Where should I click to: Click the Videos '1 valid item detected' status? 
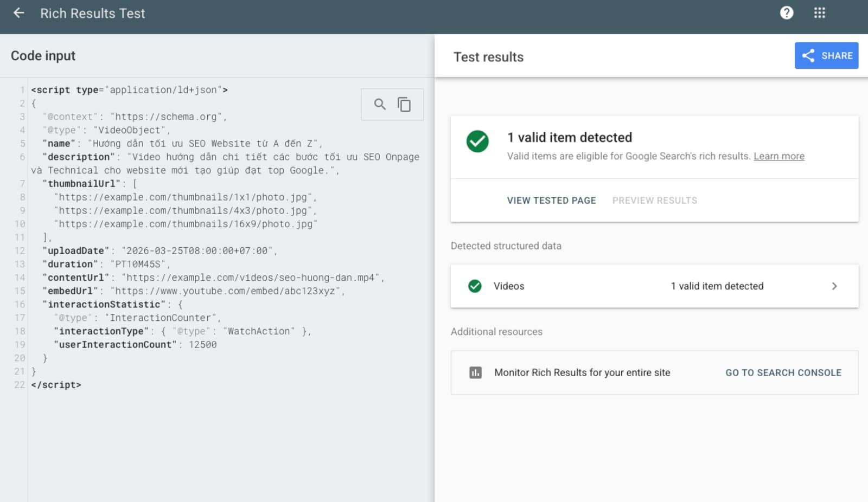point(717,286)
